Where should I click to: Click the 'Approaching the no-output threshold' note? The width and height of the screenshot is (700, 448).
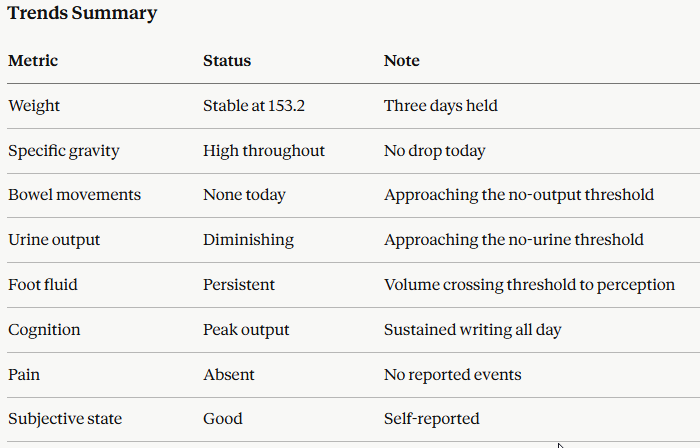pos(519,195)
